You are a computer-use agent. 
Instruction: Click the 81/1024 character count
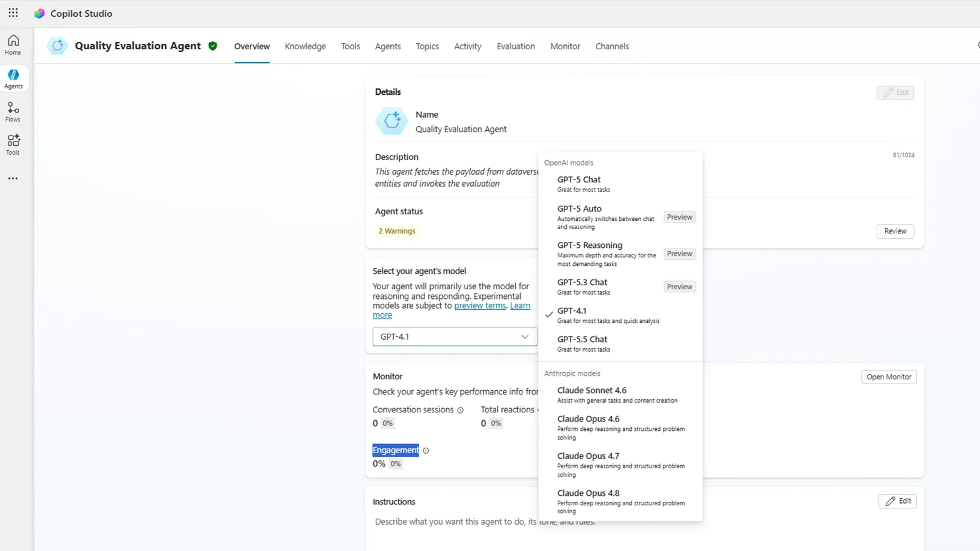click(x=903, y=155)
